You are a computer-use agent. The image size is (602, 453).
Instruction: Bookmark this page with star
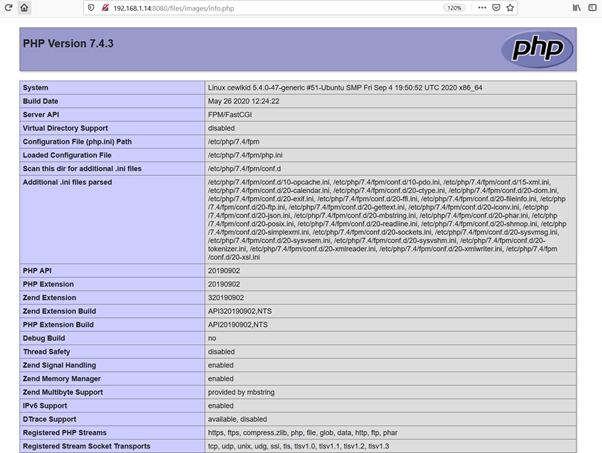(x=511, y=7)
